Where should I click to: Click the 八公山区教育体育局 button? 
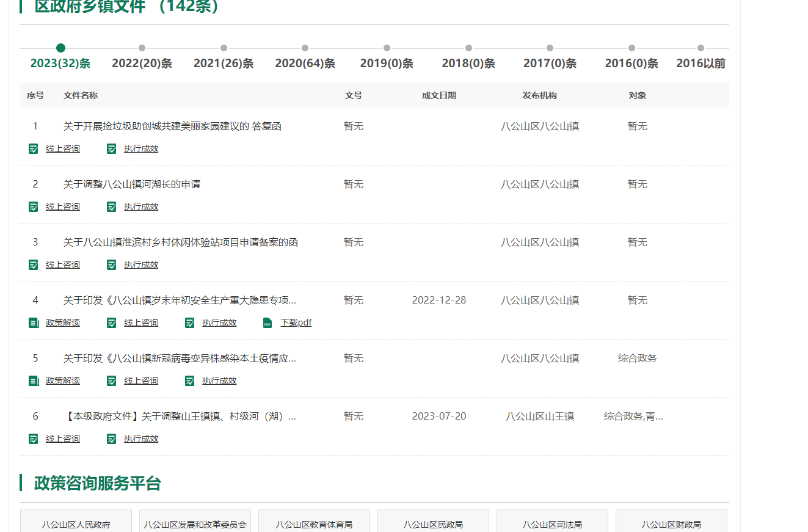click(314, 524)
